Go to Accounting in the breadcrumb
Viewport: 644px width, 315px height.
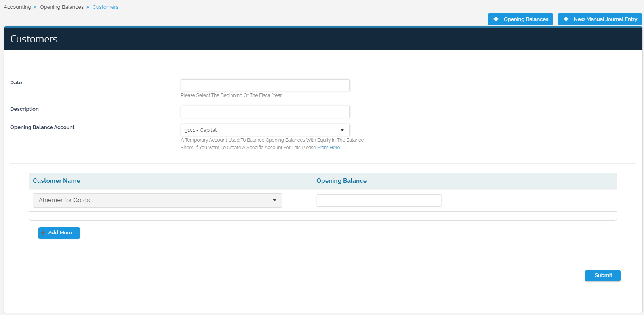(x=17, y=7)
